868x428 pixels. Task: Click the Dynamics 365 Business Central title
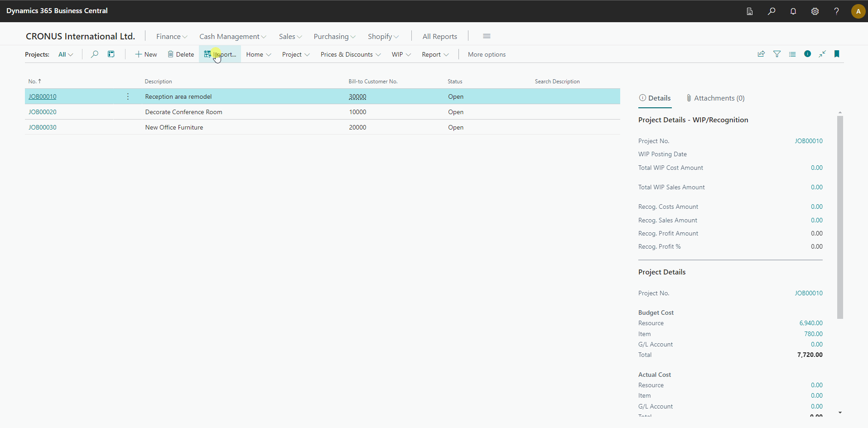(x=57, y=11)
